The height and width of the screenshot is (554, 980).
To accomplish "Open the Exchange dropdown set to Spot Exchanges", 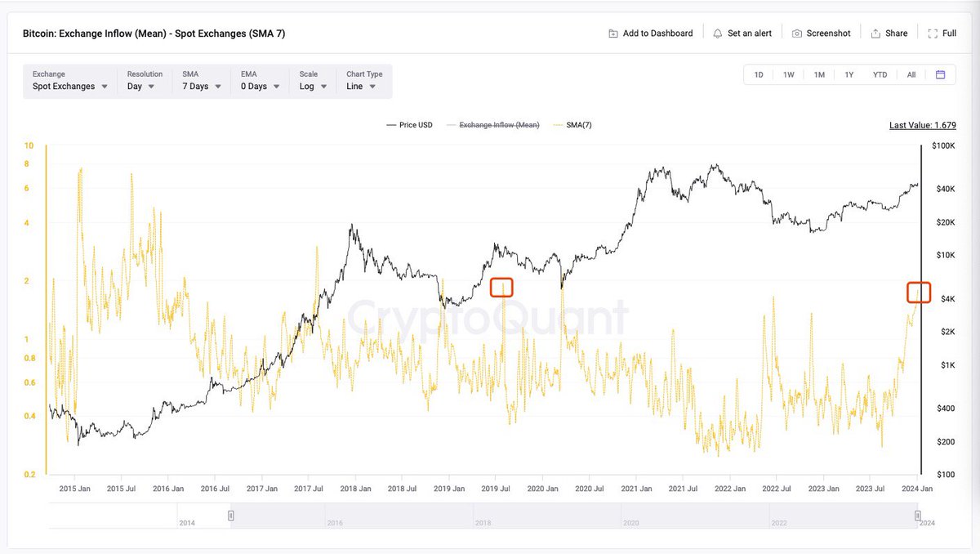I will coord(70,81).
